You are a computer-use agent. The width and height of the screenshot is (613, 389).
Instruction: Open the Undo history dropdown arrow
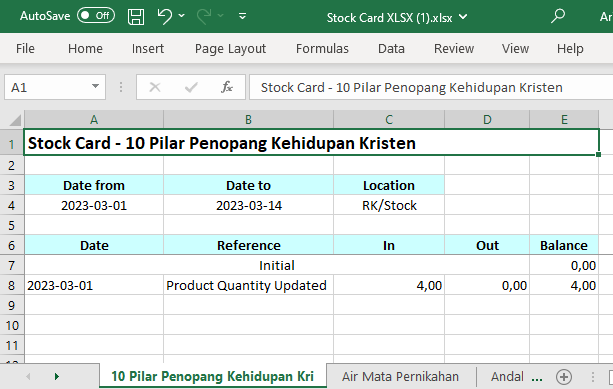[x=181, y=16]
